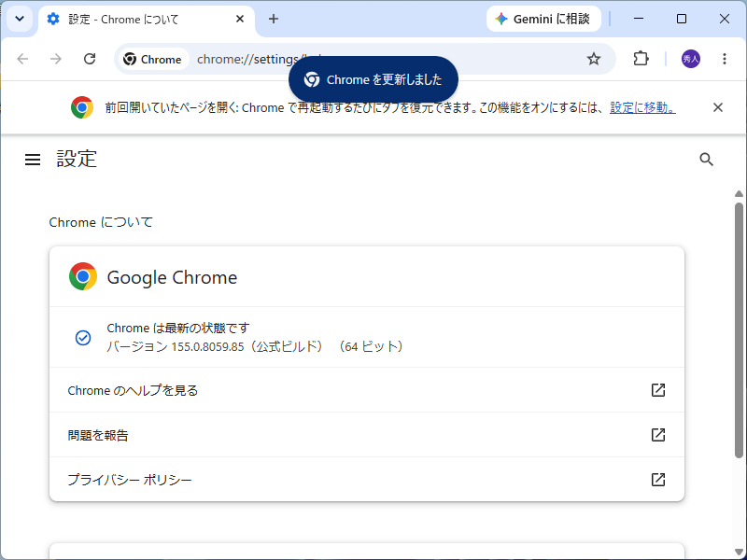Screen dimensions: 747x560
Task: Reload the page with refresh icon
Action: coord(90,59)
